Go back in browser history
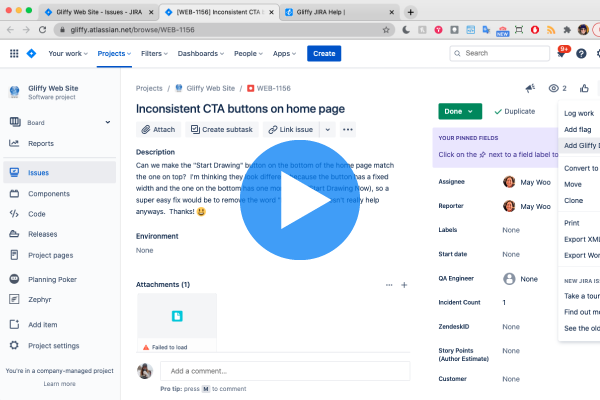The height and width of the screenshot is (400, 600). [x=10, y=29]
